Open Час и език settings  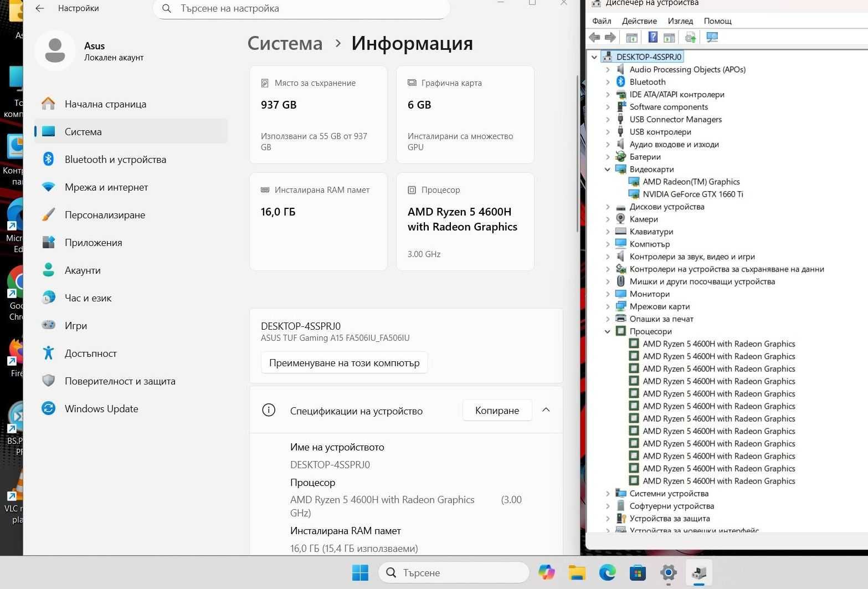(131, 298)
